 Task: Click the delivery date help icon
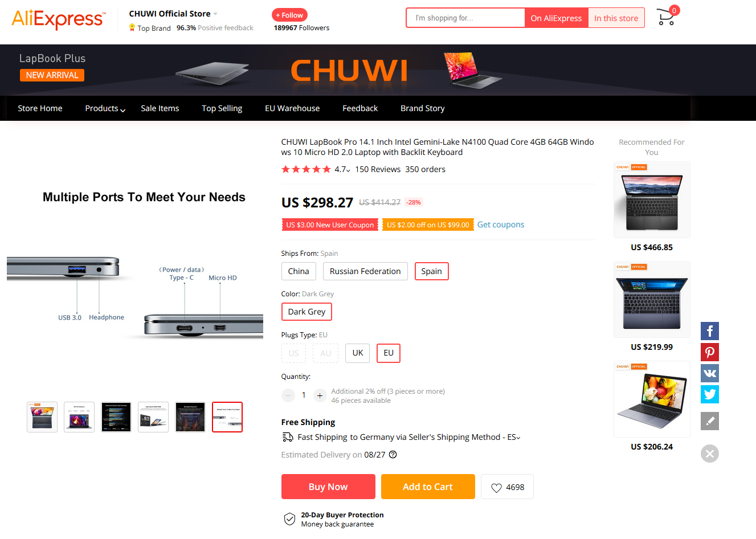tap(393, 455)
